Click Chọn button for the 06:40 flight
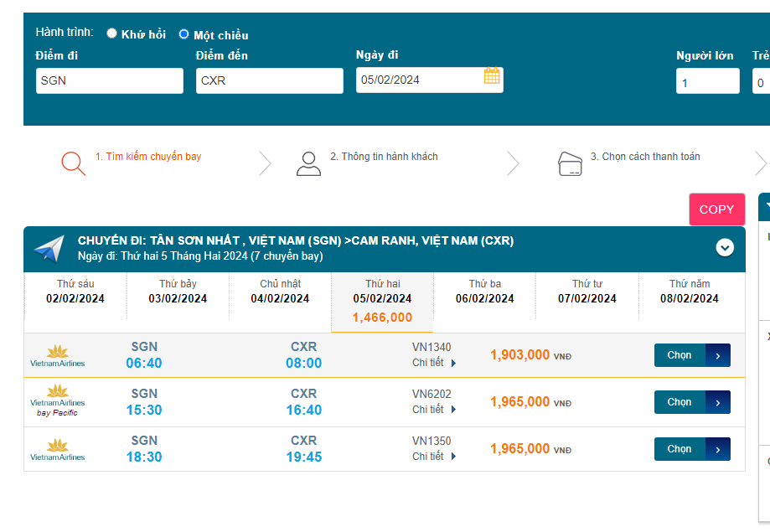Image resolution: width=770 pixels, height=532 pixels. (691, 355)
